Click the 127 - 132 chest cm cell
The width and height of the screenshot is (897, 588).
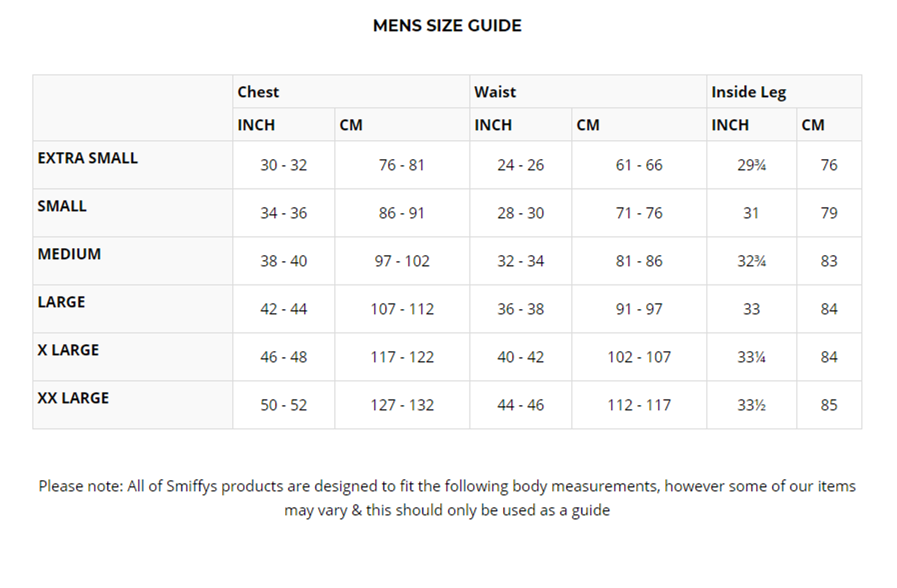click(x=402, y=405)
